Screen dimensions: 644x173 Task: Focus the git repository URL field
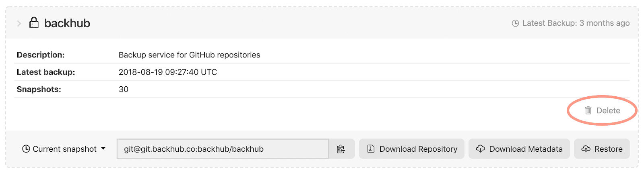pos(223,149)
